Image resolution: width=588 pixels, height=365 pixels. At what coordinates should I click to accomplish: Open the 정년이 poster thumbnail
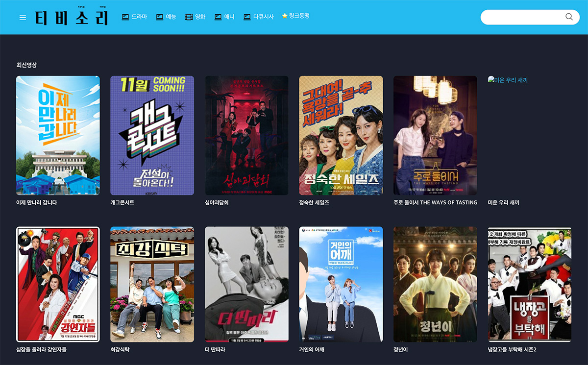(x=435, y=284)
